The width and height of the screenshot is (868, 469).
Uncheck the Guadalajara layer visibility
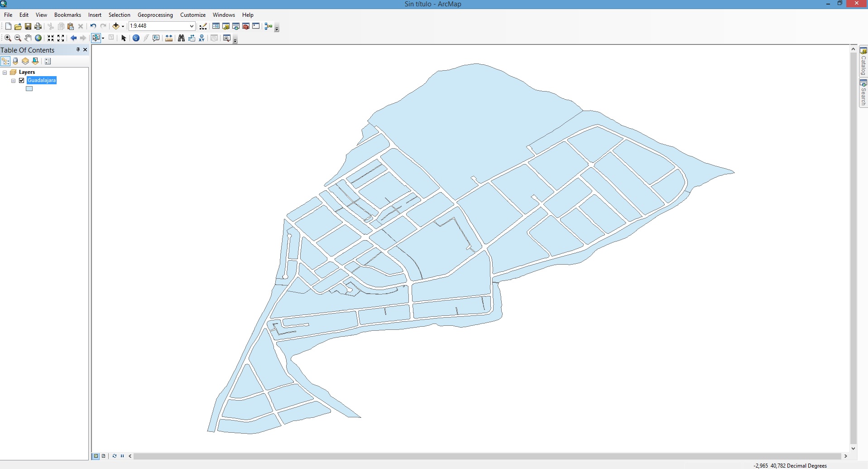21,80
